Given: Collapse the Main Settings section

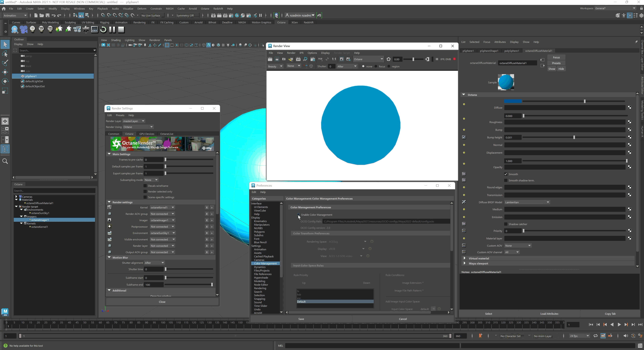Looking at the screenshot, I should pyautogui.click(x=109, y=154).
